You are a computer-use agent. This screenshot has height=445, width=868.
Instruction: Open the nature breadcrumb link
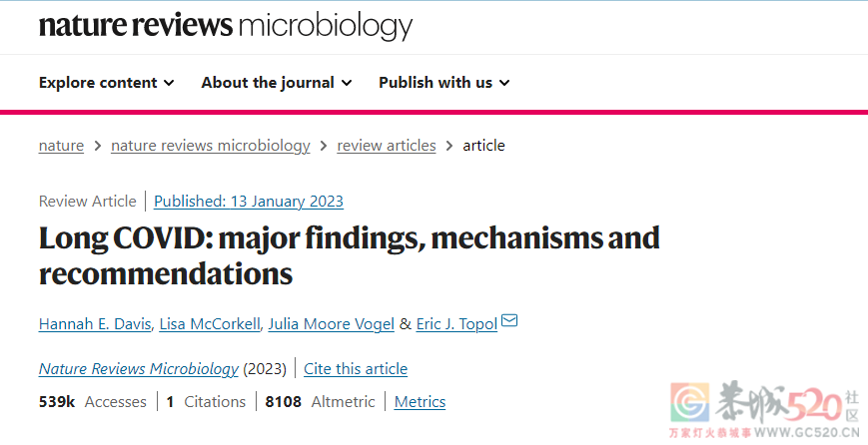point(62,146)
